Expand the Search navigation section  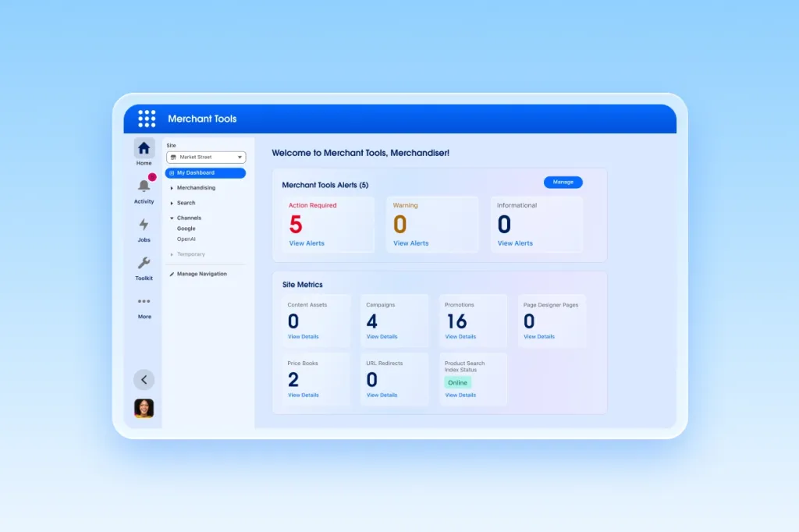(x=172, y=203)
